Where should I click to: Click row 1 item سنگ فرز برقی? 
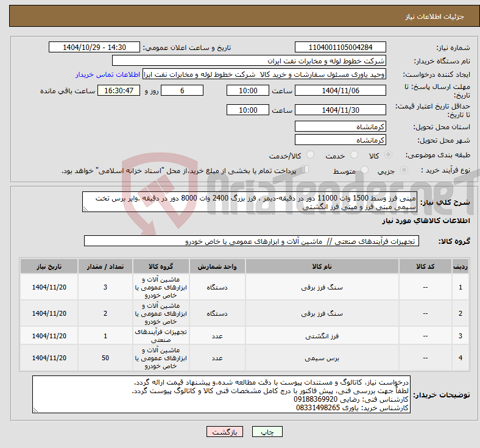(x=322, y=287)
